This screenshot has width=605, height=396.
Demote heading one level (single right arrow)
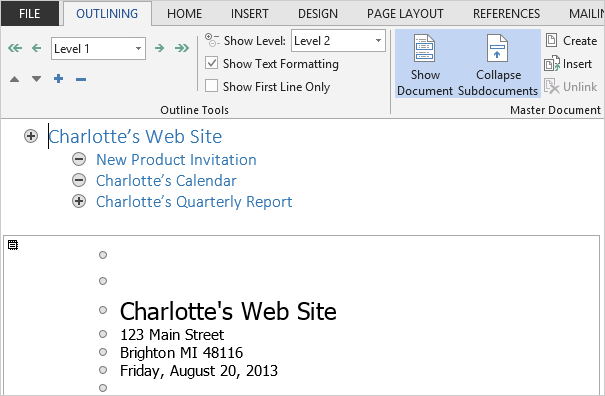point(159,48)
